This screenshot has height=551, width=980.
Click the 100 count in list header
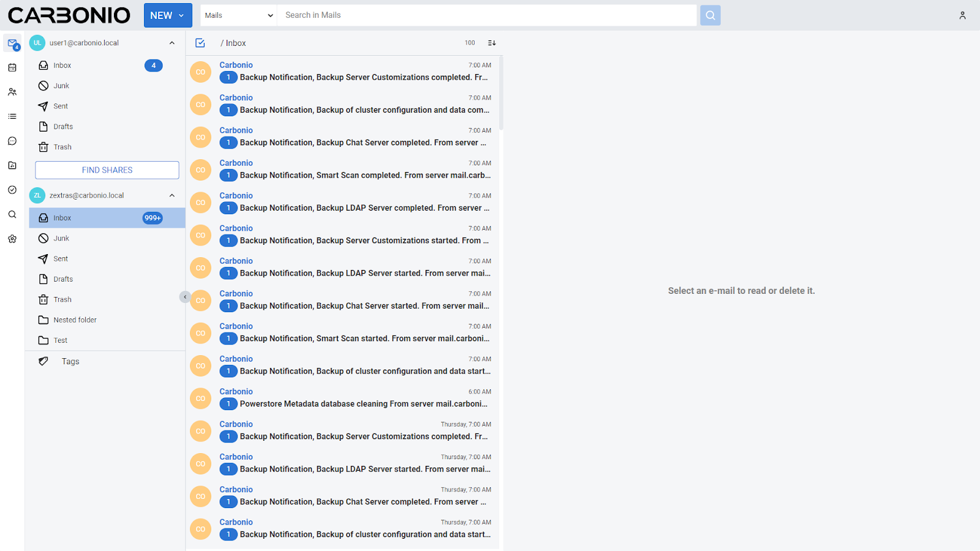click(470, 43)
